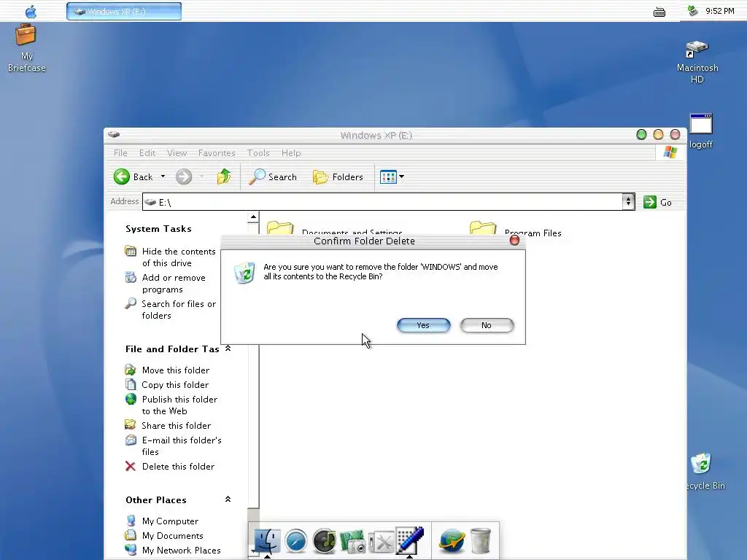Click Delete this folder with red X
The image size is (747, 560).
tap(169, 466)
